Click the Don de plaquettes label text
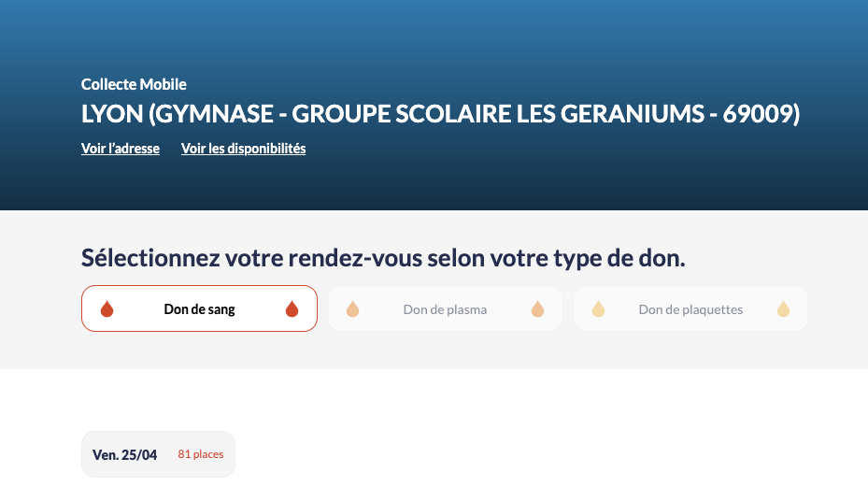The width and height of the screenshot is (868, 487). click(x=690, y=309)
